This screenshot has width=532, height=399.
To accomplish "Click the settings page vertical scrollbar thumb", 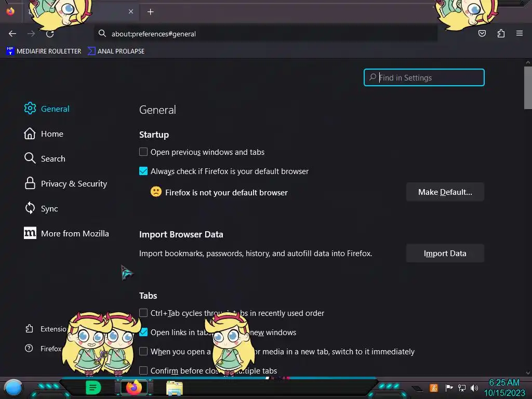I will [528, 88].
